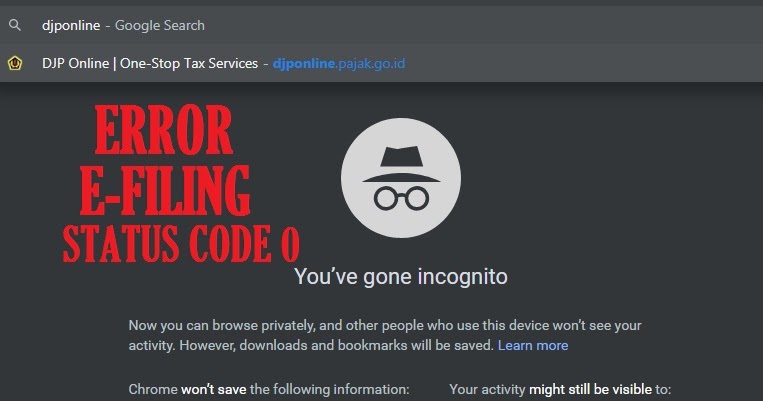Click the djponline.pajak.go.id URL text

point(339,63)
